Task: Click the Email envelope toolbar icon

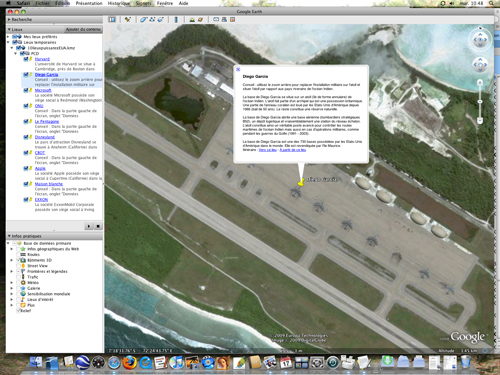Action: tap(216, 20)
